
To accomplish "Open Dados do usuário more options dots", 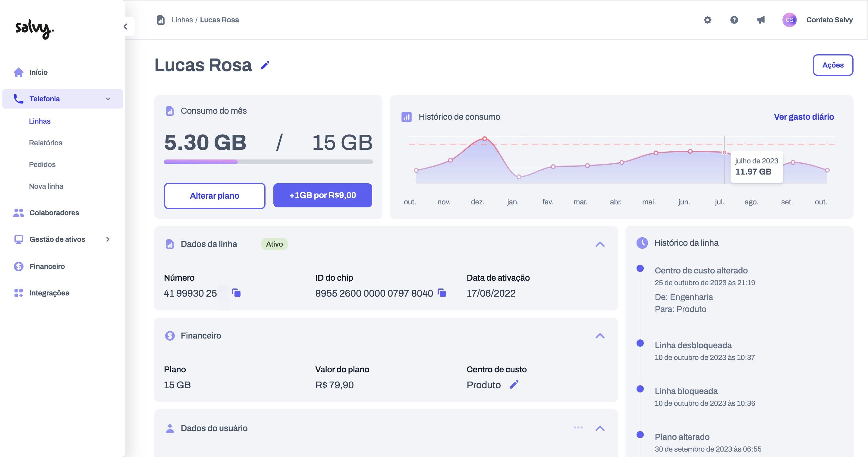I will [578, 428].
